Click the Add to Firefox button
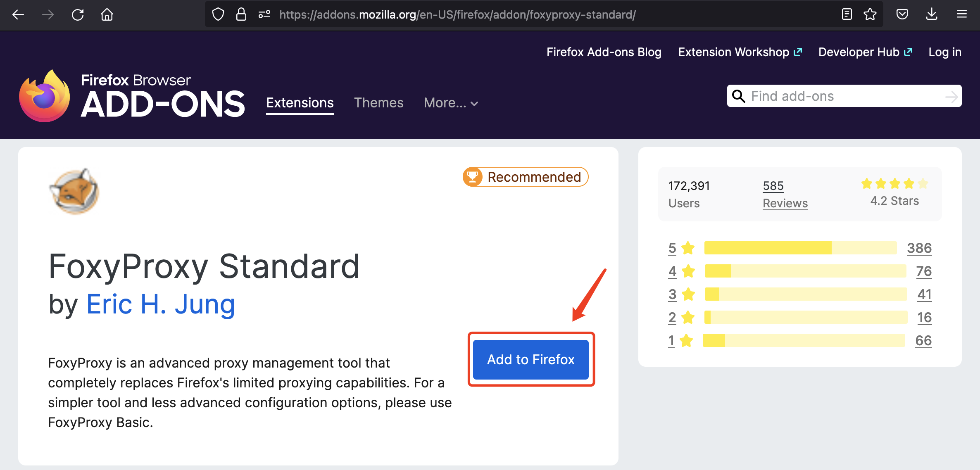The width and height of the screenshot is (980, 470). (x=530, y=359)
